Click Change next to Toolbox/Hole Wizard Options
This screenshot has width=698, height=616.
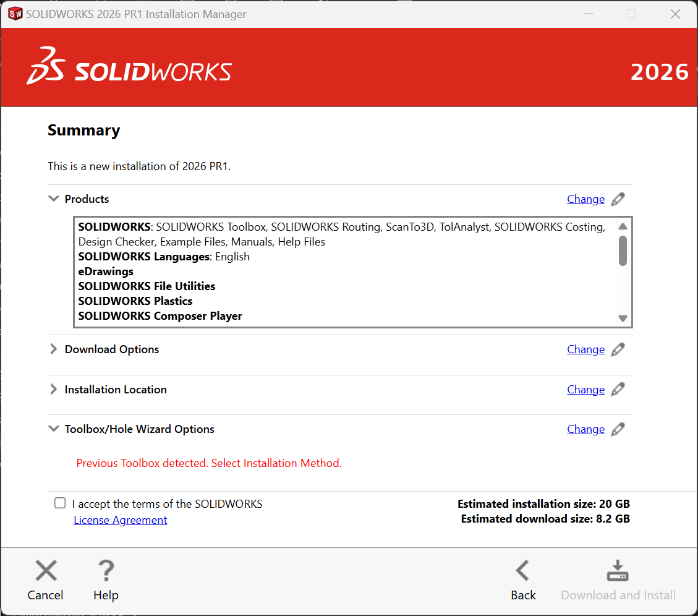tap(585, 429)
